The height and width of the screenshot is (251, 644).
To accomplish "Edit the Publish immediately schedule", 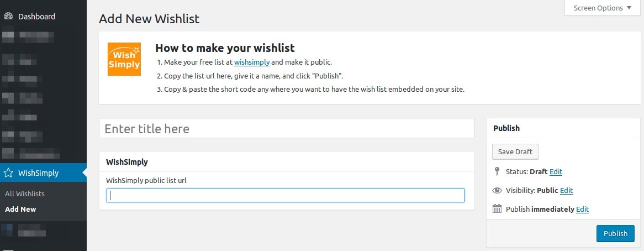I will tap(582, 210).
